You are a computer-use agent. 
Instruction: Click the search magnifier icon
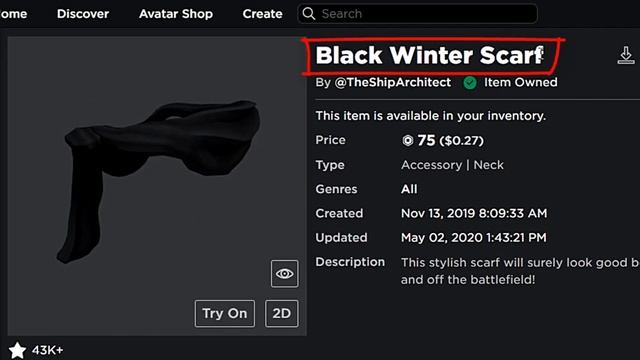[x=309, y=14]
